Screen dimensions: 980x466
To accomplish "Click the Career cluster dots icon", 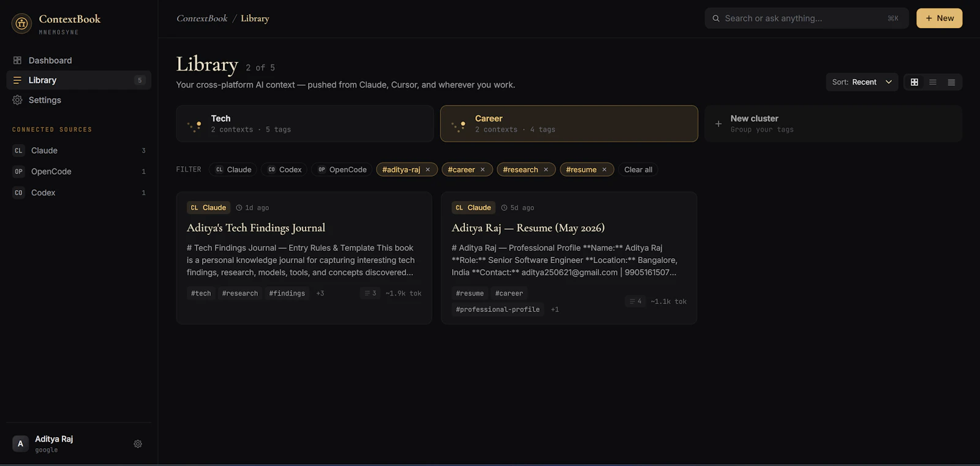I will (x=458, y=126).
